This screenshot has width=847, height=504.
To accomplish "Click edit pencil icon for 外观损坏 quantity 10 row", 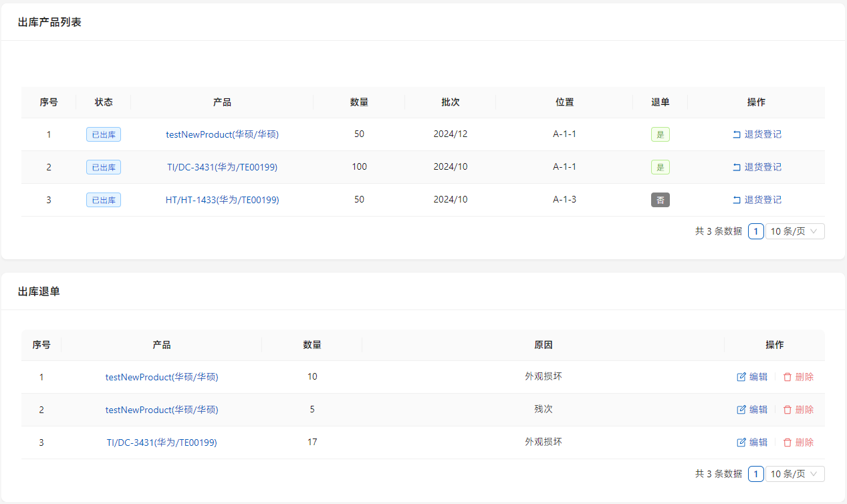I will tap(741, 377).
